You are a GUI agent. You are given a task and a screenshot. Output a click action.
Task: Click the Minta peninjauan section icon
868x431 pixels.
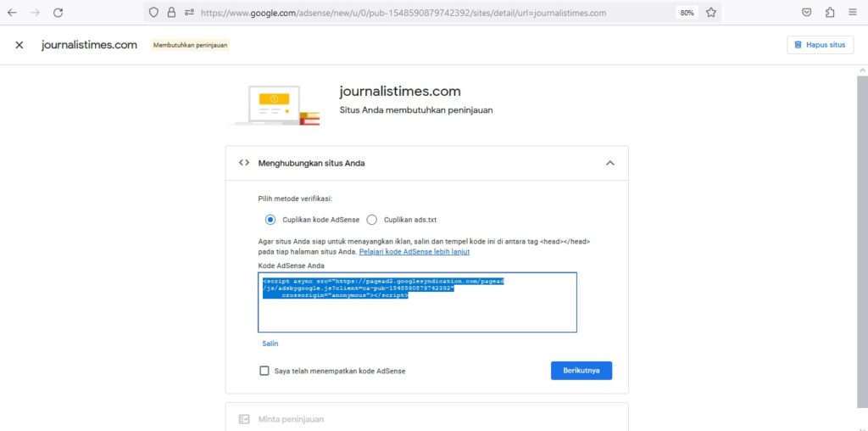(244, 419)
